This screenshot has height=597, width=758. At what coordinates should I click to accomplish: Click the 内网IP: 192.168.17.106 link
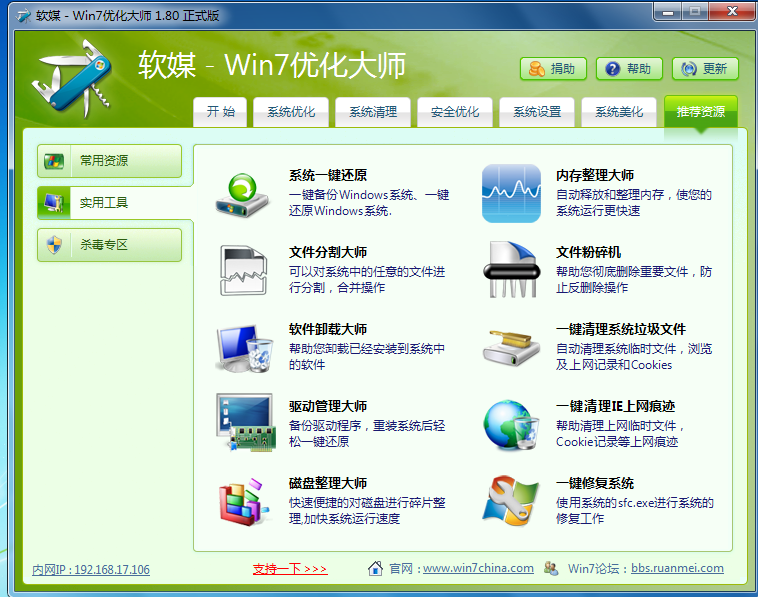pyautogui.click(x=91, y=569)
